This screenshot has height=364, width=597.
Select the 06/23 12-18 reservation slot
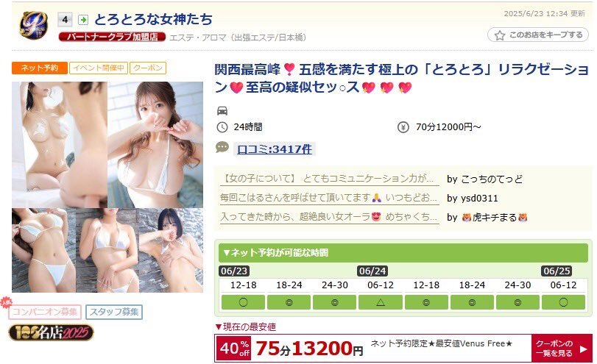click(243, 302)
